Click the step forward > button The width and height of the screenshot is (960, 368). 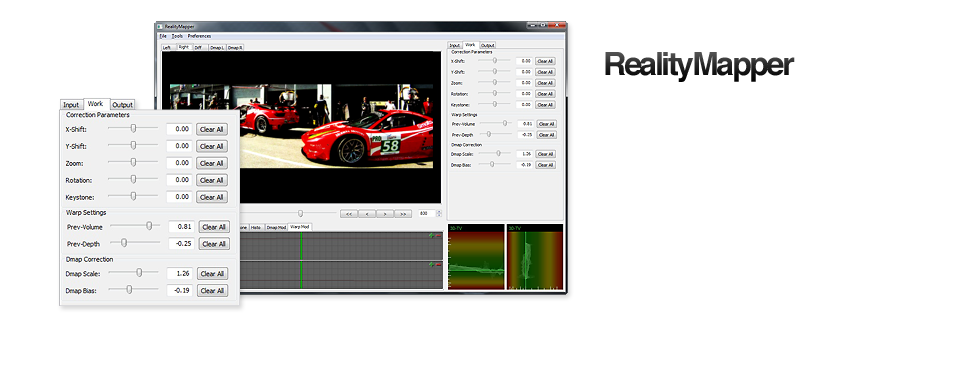point(384,214)
